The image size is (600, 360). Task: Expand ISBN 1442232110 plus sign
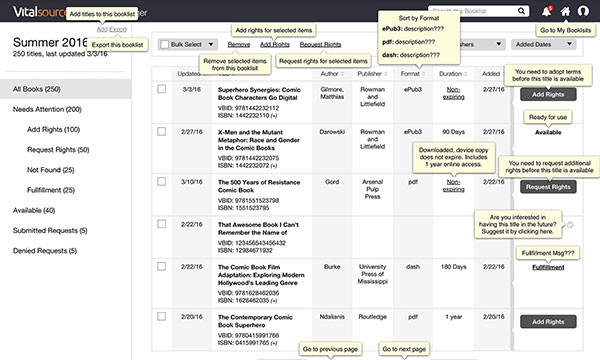(x=274, y=116)
